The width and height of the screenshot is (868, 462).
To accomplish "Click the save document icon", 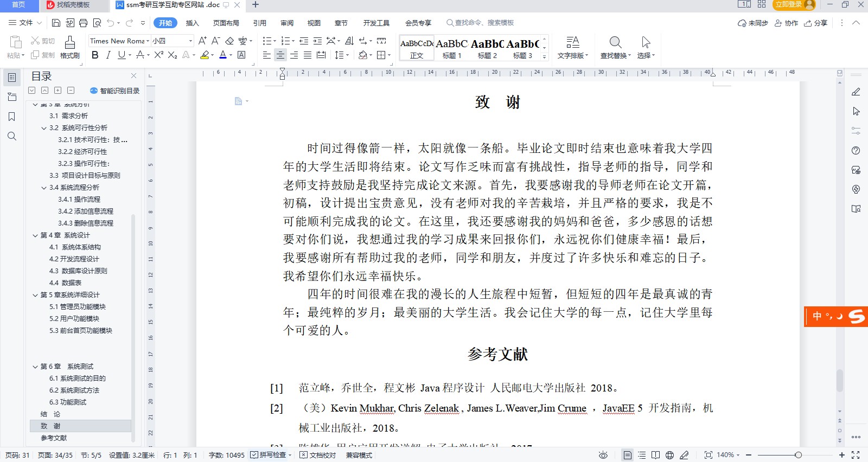I will point(56,23).
